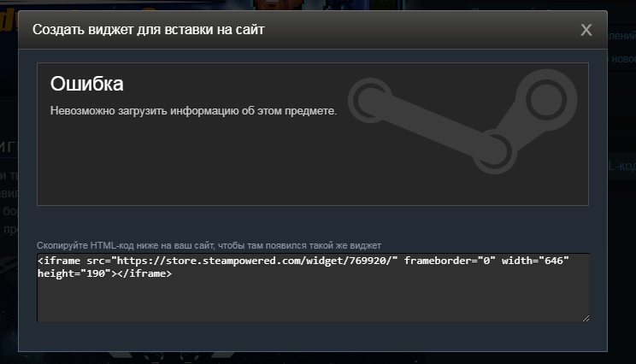Click the dialog title 'Создать виджет для вставки'
This screenshot has height=364, width=636.
coord(149,30)
